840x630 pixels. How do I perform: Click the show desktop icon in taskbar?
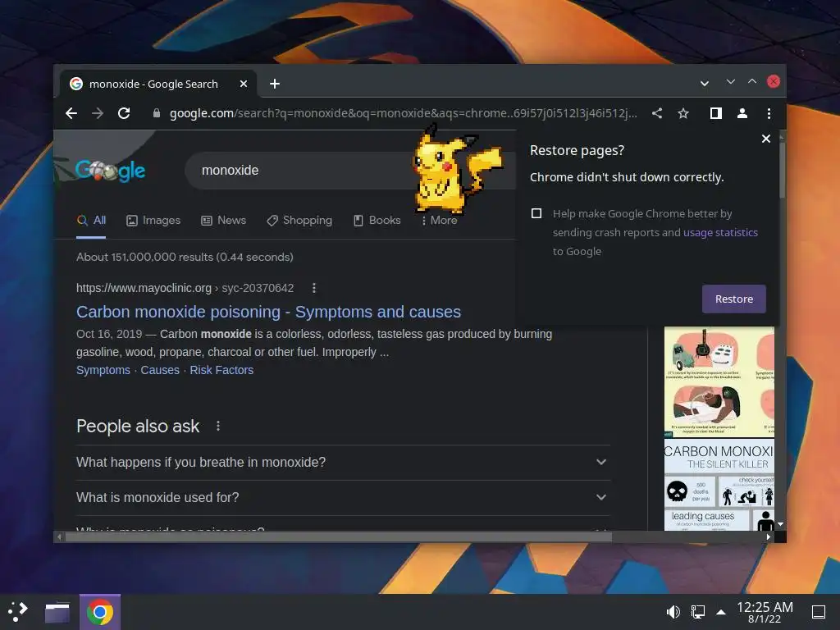tap(819, 612)
